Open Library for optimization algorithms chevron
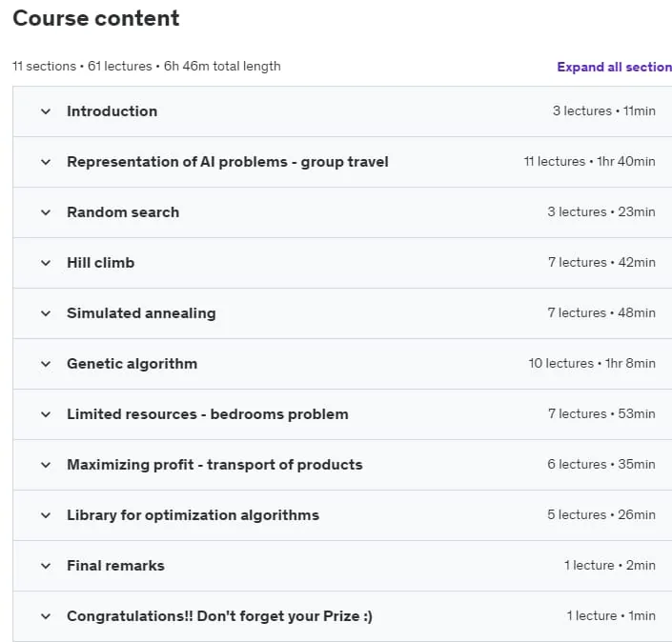This screenshot has width=672, height=642. pyautogui.click(x=46, y=515)
